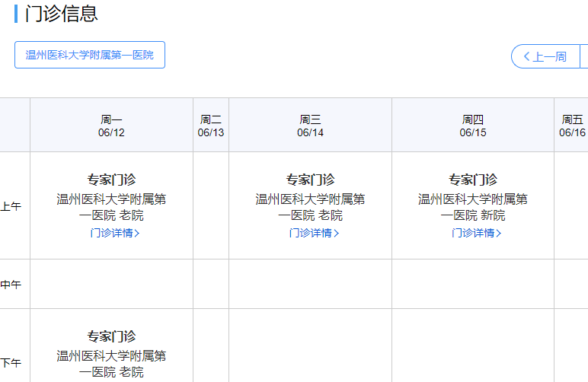
Task: Select Monday afternoon 专家门诊 entry
Action: (111, 336)
